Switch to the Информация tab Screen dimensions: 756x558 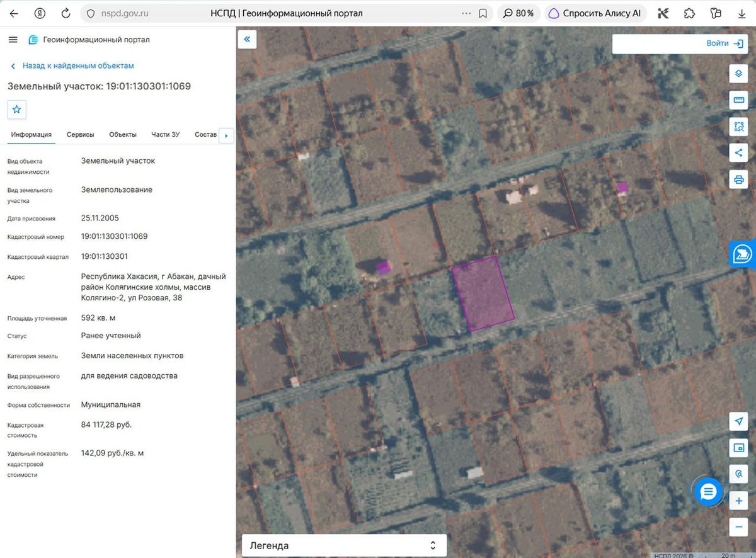click(31, 135)
